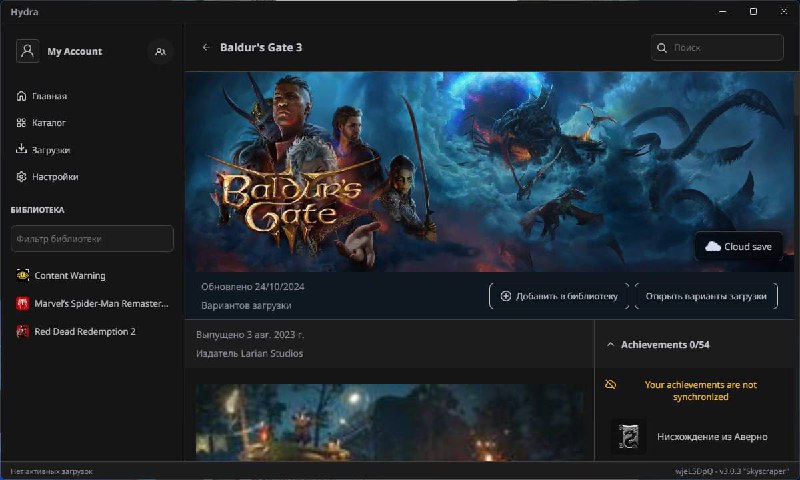This screenshot has height=480, width=800.
Task: Go to the Каталог catalog section
Action: 48,123
